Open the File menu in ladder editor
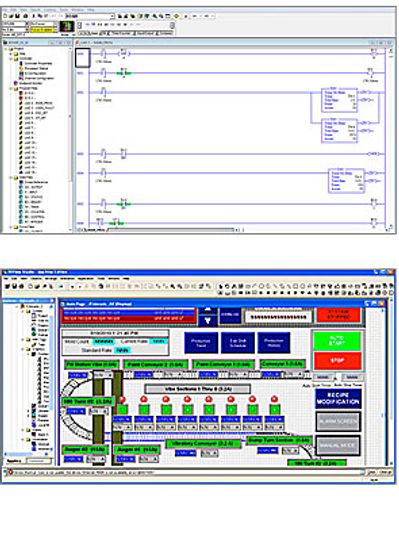The height and width of the screenshot is (533, 399). (x=5, y=10)
